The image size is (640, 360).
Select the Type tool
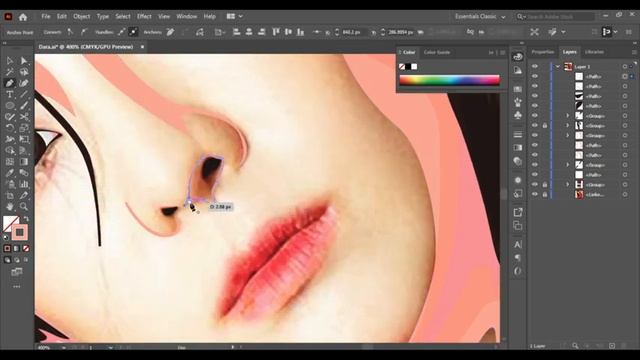click(x=9, y=94)
